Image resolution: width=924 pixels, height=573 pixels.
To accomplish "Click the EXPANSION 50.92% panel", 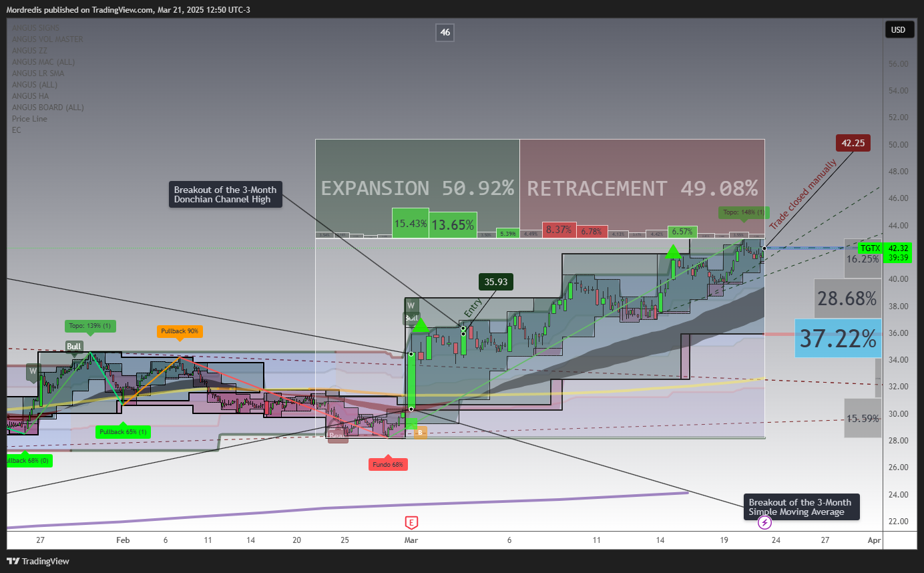I will pyautogui.click(x=417, y=188).
